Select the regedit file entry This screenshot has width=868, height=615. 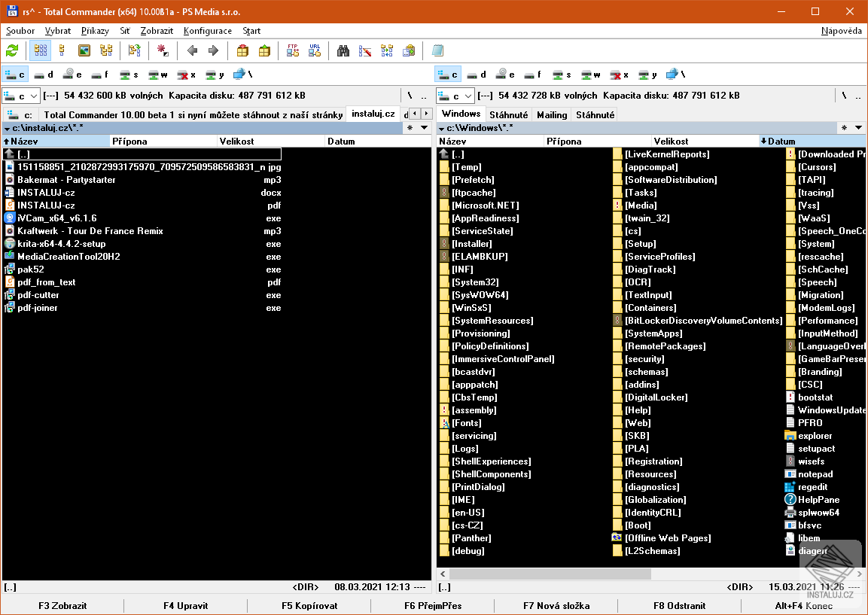(812, 487)
